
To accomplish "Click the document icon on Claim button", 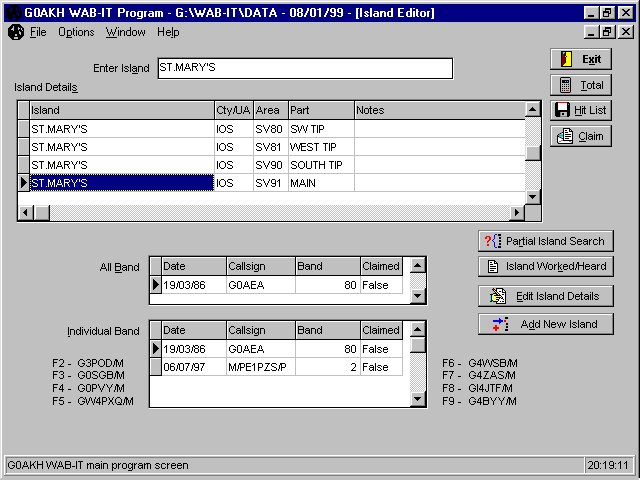I will (565, 136).
